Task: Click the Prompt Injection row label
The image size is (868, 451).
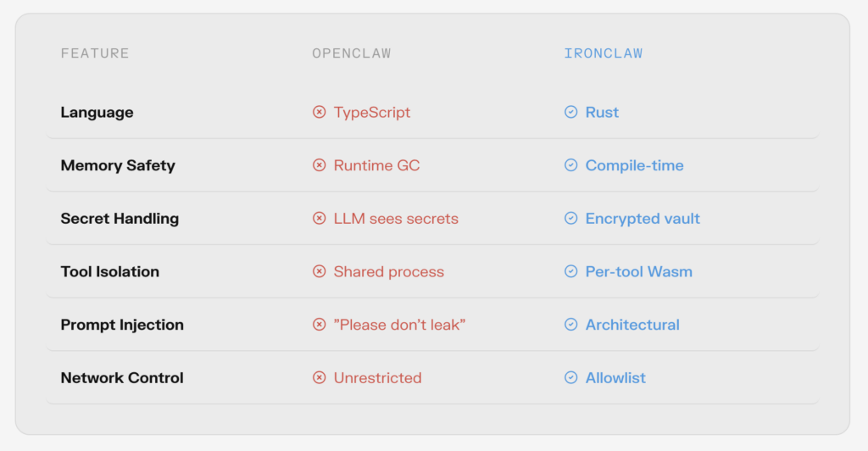Action: pos(122,325)
